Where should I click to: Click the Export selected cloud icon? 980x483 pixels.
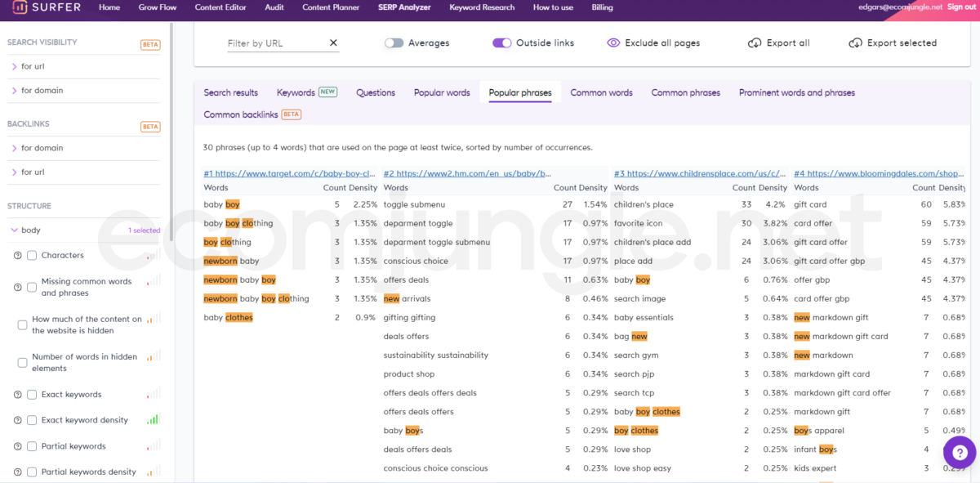click(855, 43)
